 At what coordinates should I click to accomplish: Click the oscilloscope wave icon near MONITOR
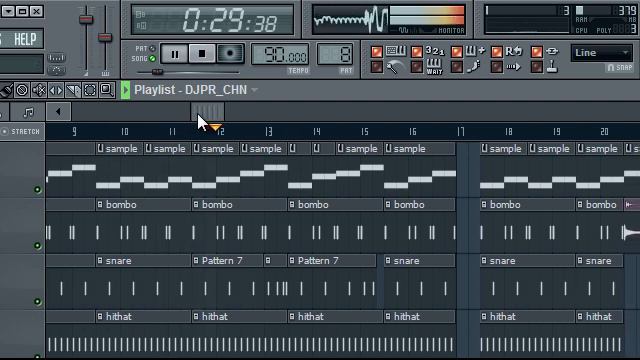click(x=403, y=30)
